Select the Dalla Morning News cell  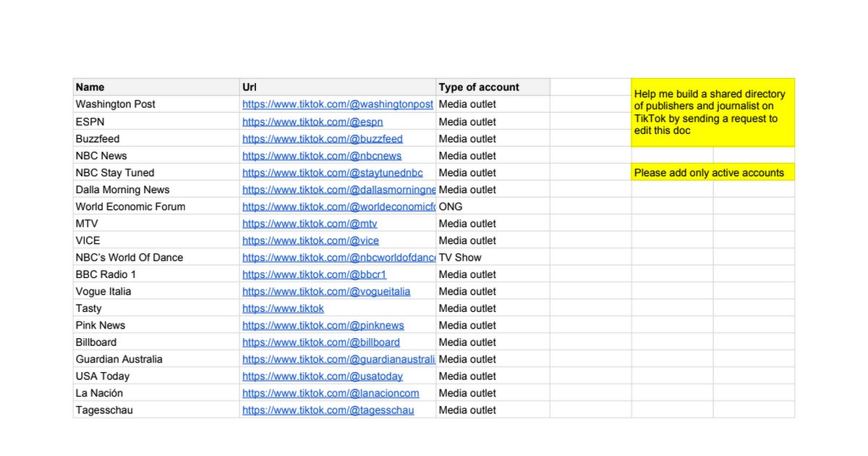(156, 190)
